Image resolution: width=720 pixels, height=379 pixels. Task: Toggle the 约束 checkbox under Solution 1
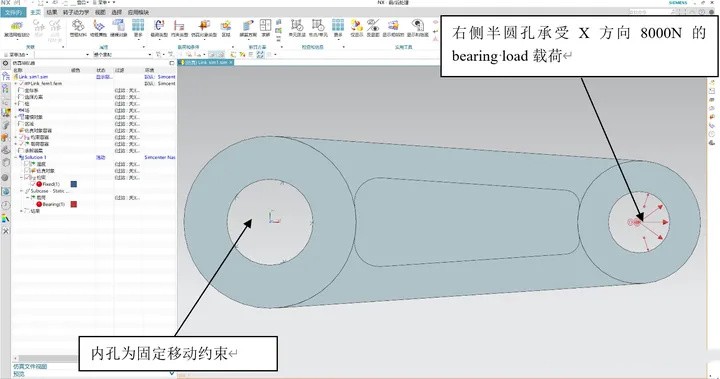tap(27, 177)
